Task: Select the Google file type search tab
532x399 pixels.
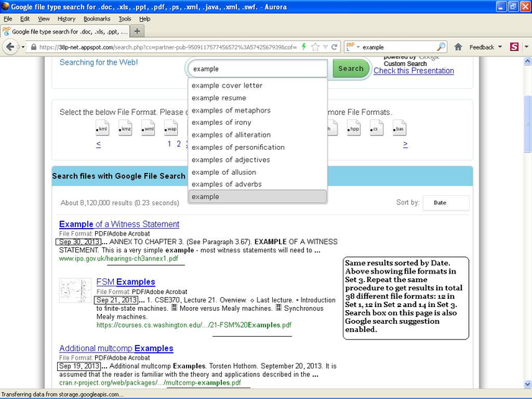Action: pos(65,32)
